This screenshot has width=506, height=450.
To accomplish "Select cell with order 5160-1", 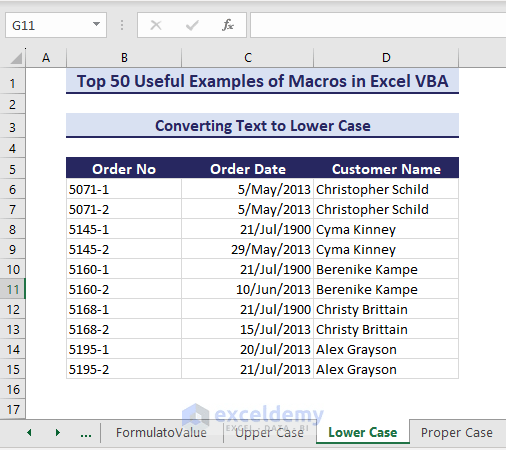I will pos(124,269).
